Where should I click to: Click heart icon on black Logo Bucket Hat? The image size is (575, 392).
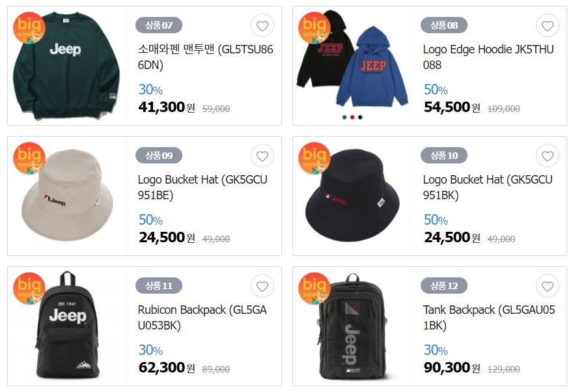click(x=548, y=156)
